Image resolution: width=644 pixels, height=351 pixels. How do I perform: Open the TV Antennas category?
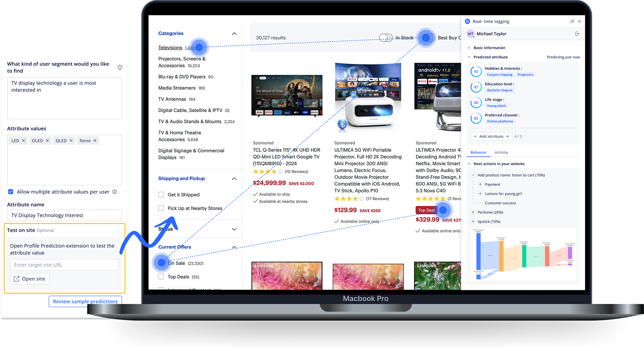pos(172,99)
